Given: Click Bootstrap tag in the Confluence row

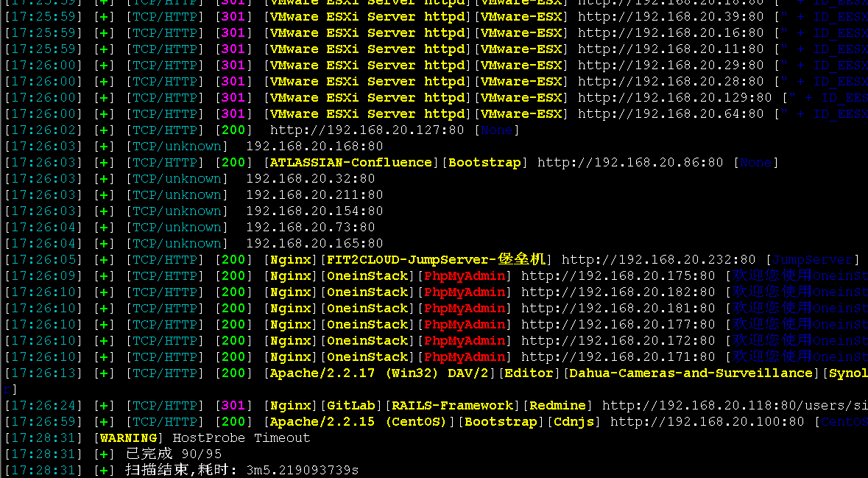Looking at the screenshot, I should [484, 162].
